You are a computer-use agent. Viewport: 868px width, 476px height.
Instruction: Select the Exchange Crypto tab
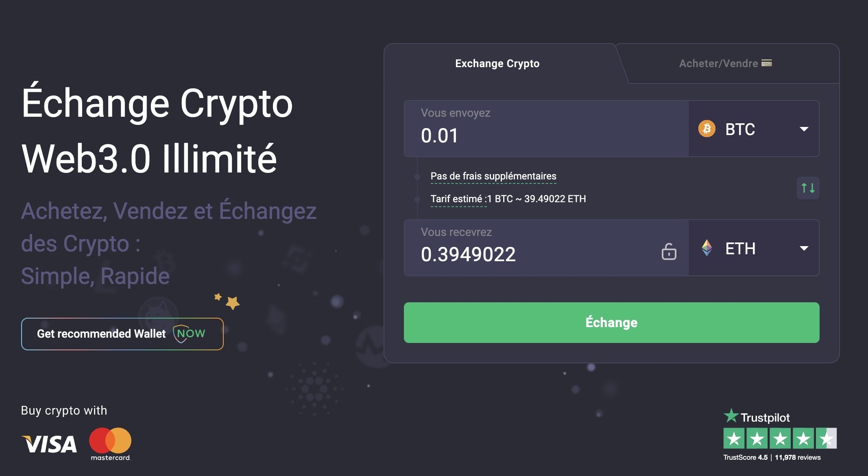(x=497, y=63)
